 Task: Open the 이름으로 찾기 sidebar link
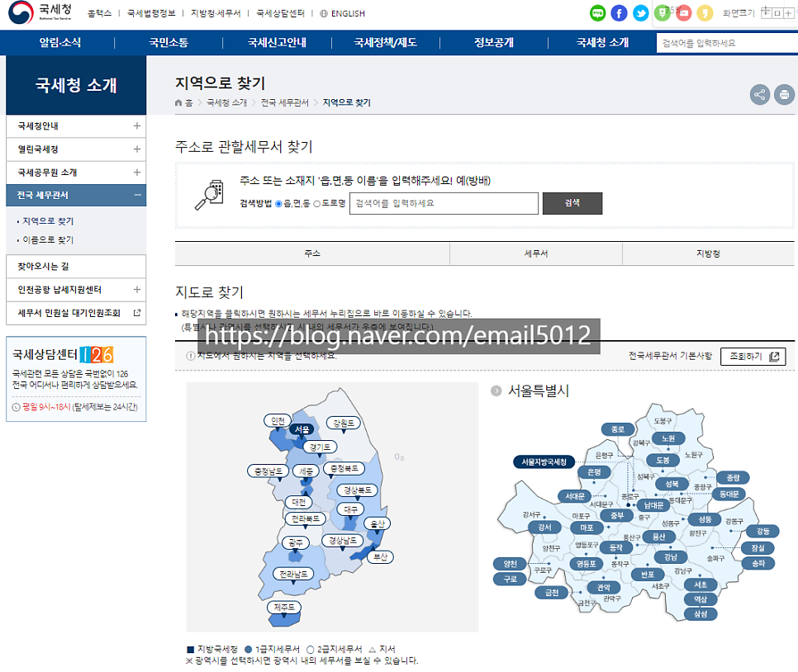click(x=48, y=240)
